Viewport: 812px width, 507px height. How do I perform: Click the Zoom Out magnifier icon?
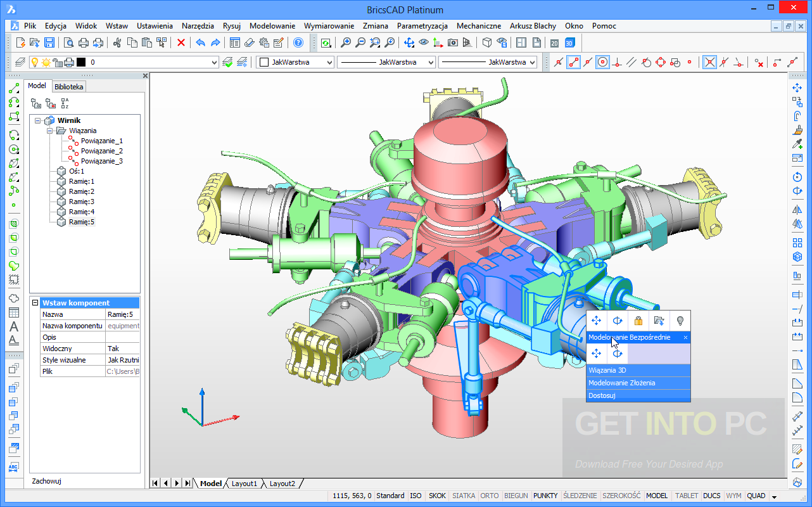pyautogui.click(x=360, y=42)
